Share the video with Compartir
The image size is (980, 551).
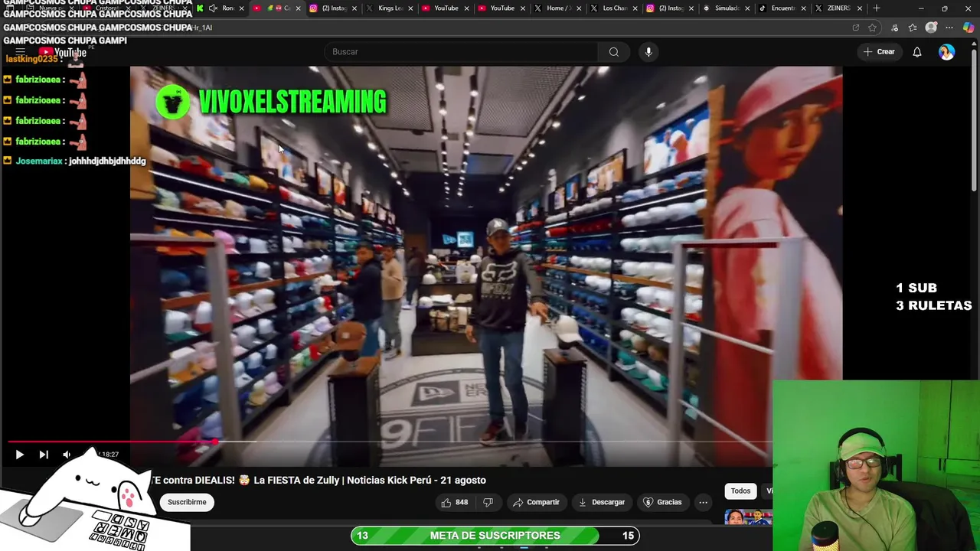click(x=536, y=502)
